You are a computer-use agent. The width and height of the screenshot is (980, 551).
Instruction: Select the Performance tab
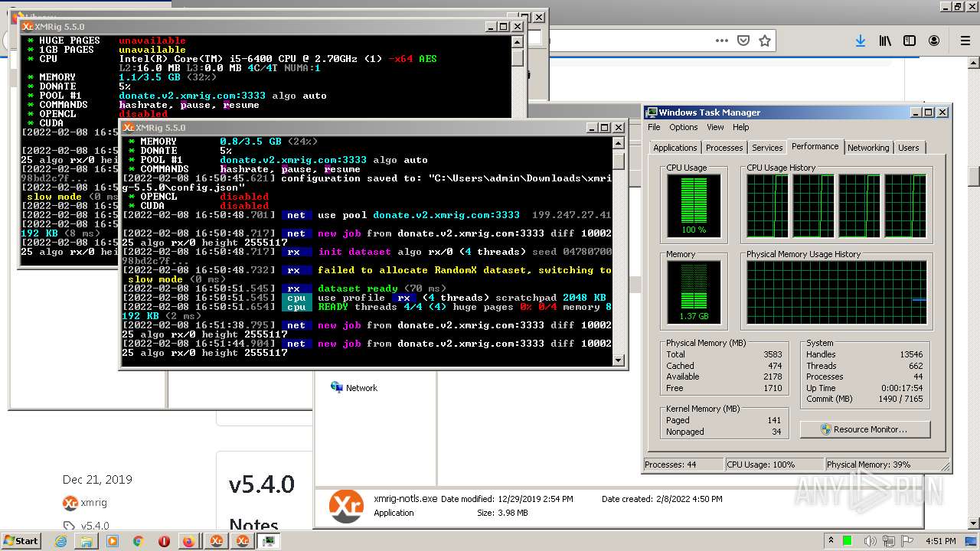815,146
